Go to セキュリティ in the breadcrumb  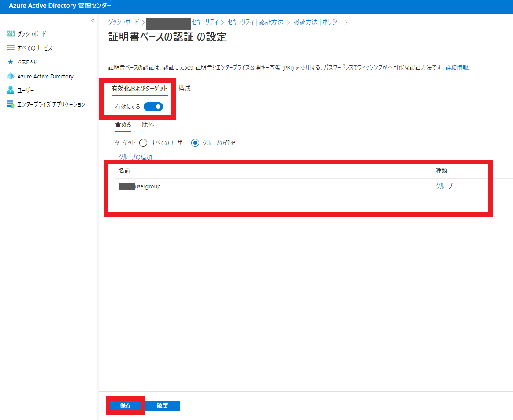[x=205, y=22]
